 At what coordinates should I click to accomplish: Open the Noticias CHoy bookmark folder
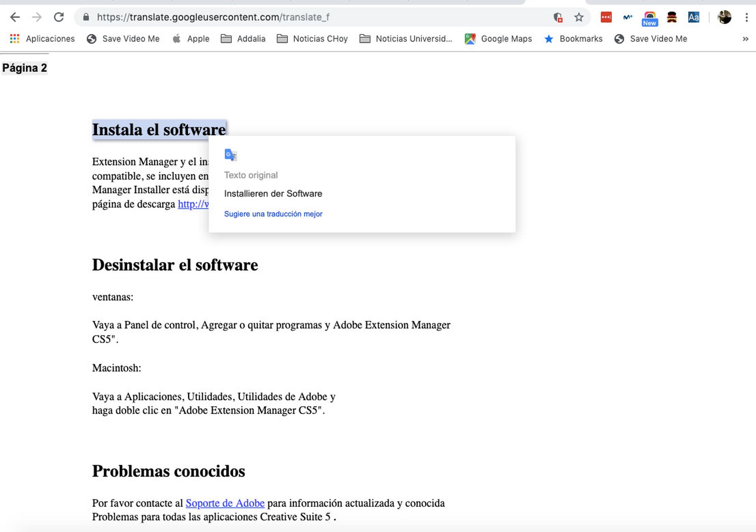[x=312, y=39]
